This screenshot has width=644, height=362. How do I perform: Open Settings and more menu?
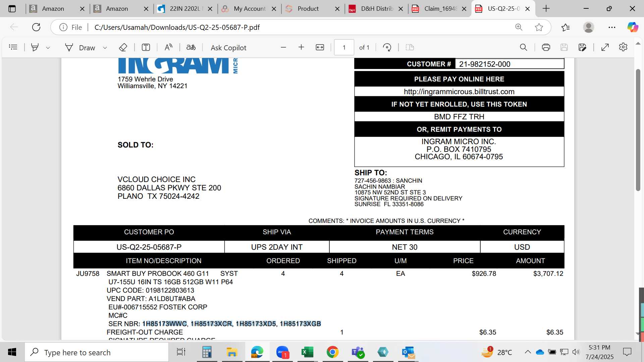[x=612, y=27]
